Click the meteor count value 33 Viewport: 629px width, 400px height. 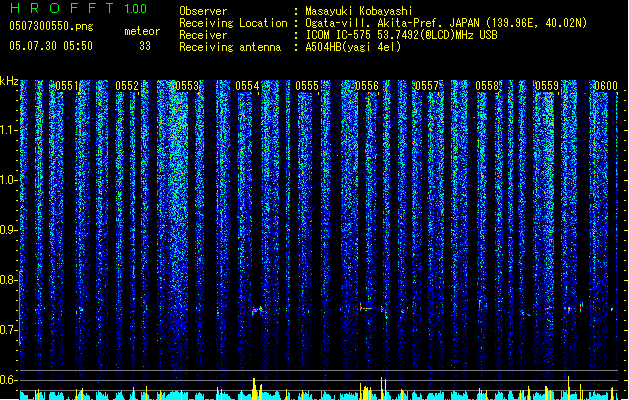(x=145, y=46)
